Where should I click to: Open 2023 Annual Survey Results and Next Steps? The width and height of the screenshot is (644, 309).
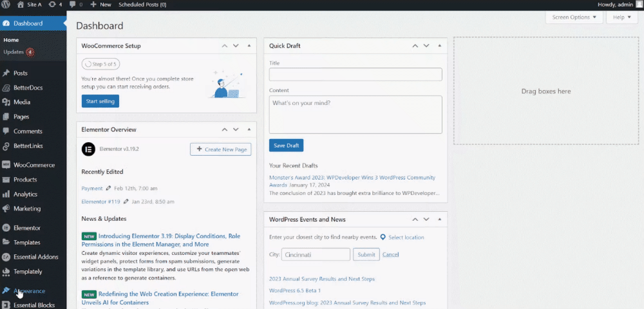[321, 279]
